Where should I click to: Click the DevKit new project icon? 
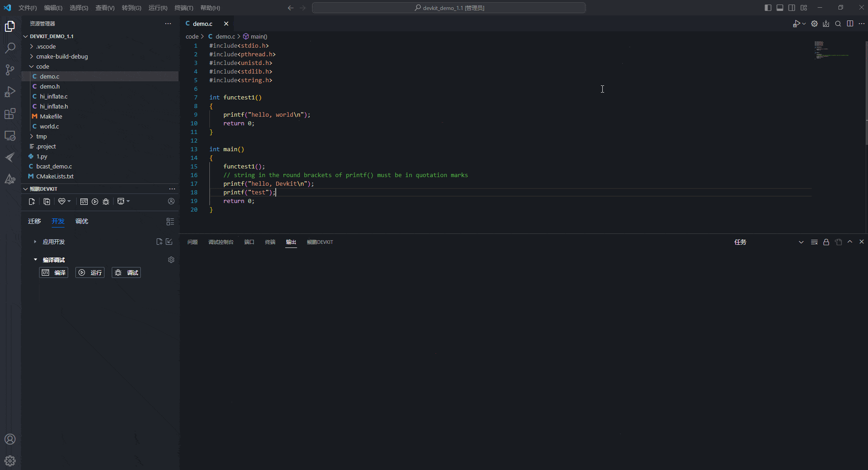click(x=32, y=201)
